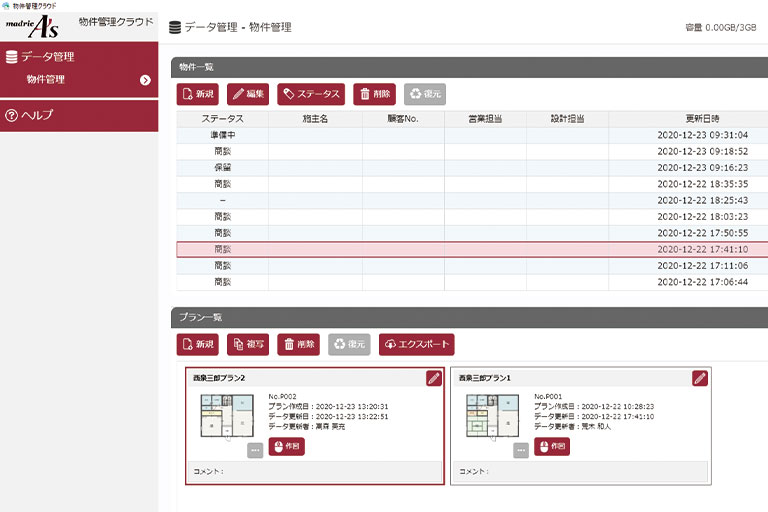Select row updated 2020-12-22 18:35:35

472,184
